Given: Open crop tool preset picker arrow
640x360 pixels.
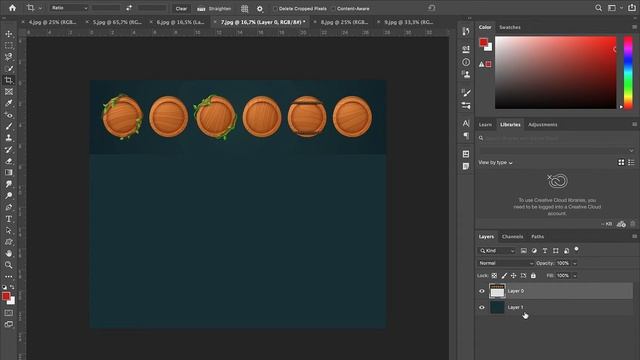Looking at the screenshot, I should (x=40, y=8).
